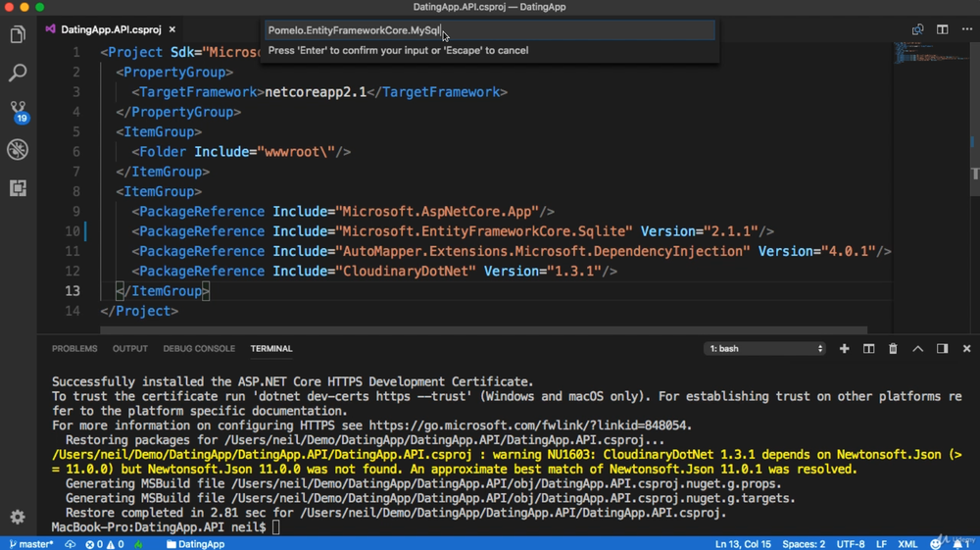Change end-of-line sequence via 'LF'
Screen dimensions: 980x550
pos(881,544)
